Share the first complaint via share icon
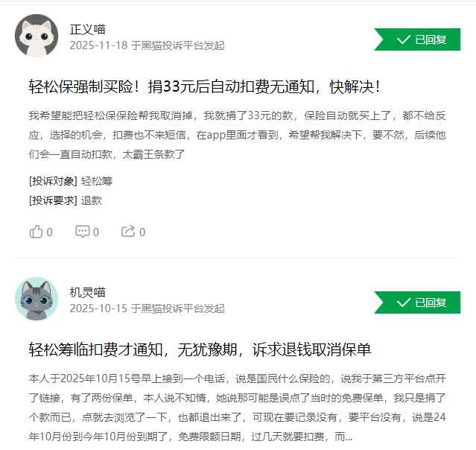The height and width of the screenshot is (450, 476). pos(128,232)
